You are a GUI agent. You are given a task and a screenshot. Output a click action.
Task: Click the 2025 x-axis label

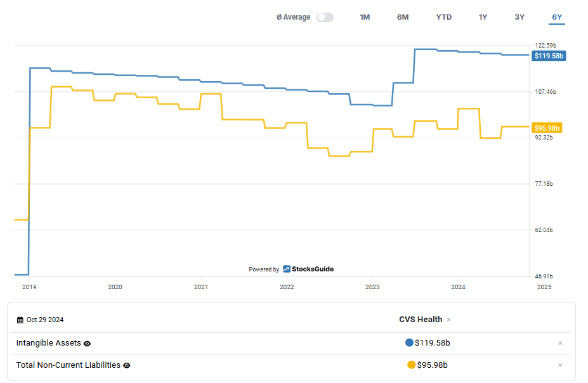544,287
